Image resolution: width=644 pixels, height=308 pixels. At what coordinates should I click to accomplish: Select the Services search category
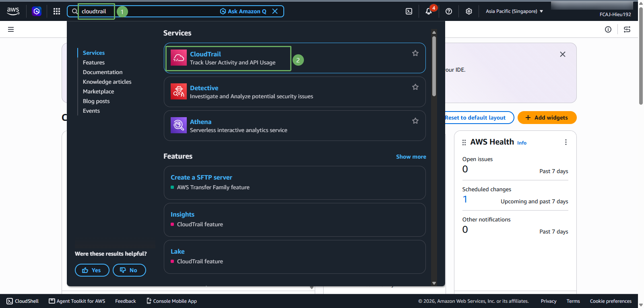click(94, 53)
